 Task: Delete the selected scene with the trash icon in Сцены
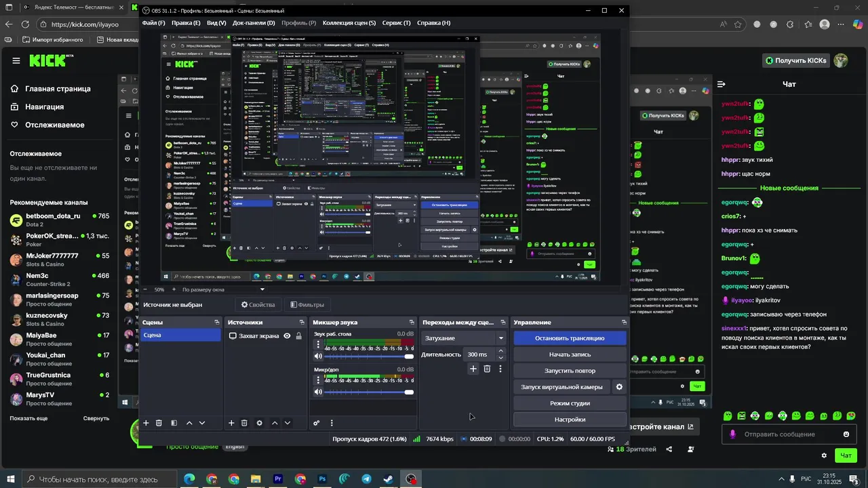coord(159,423)
